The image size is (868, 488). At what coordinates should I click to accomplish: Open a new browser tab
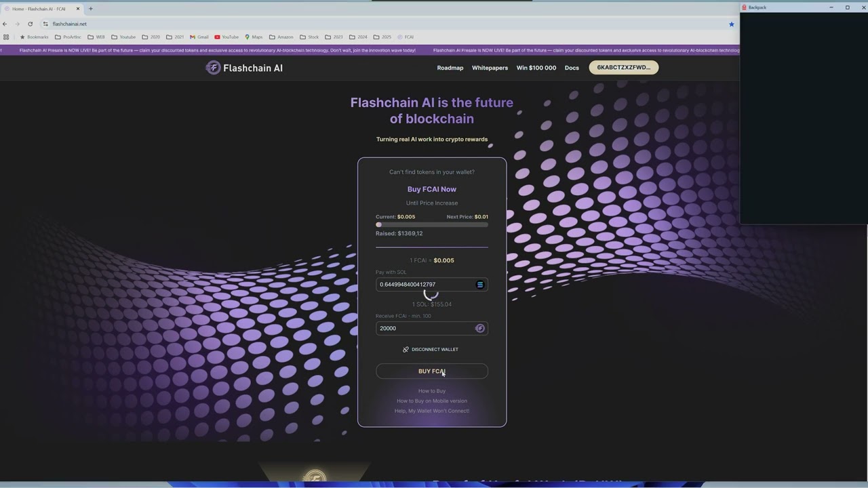(x=90, y=9)
